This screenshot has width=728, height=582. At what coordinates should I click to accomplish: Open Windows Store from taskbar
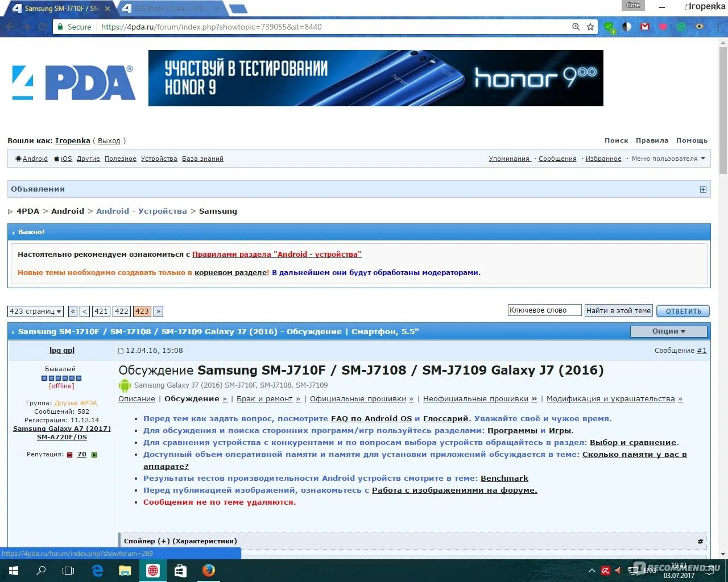[x=180, y=570]
